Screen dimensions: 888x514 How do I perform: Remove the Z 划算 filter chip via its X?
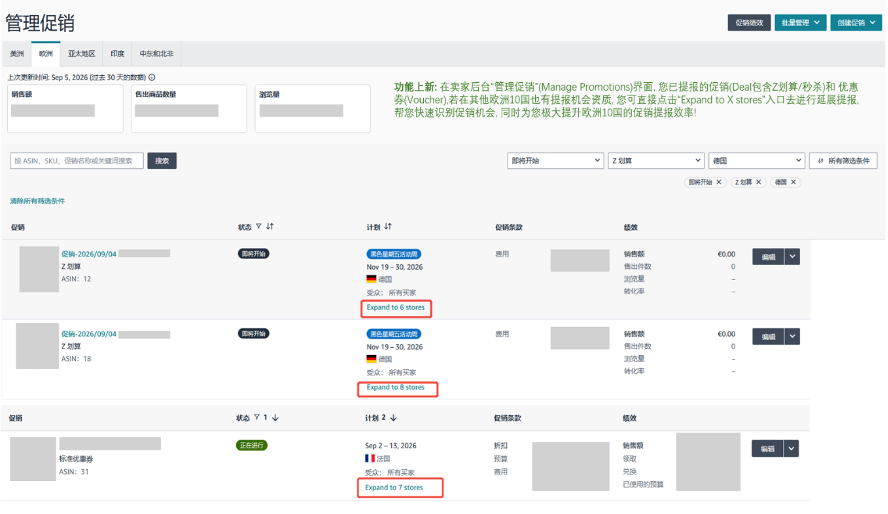click(758, 182)
